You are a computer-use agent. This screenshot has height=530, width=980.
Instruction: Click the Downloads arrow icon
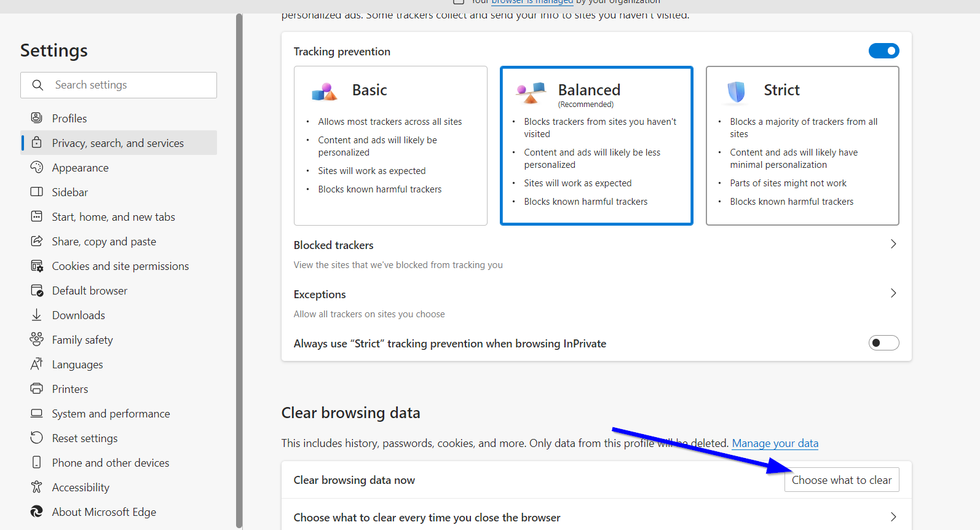coord(37,315)
